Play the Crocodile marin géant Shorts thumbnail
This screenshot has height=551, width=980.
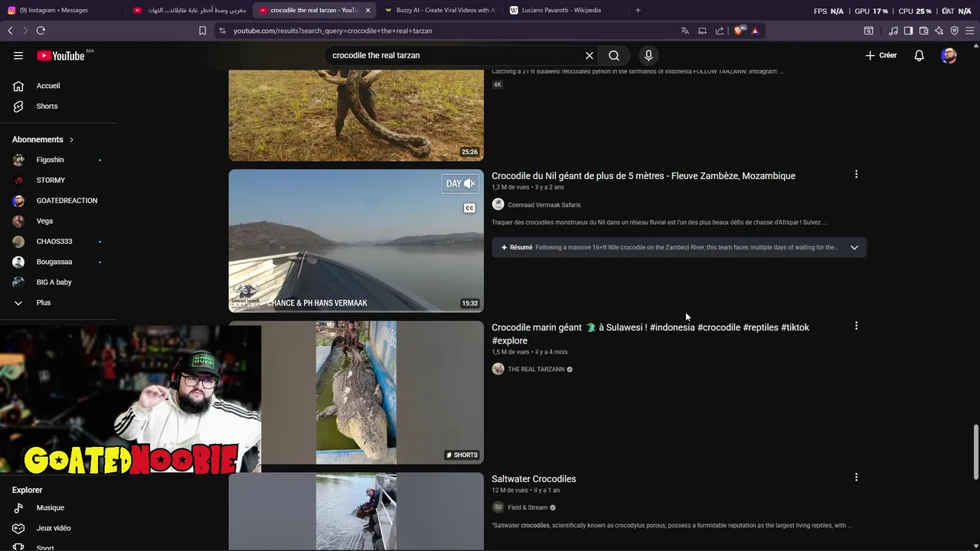[x=356, y=393]
